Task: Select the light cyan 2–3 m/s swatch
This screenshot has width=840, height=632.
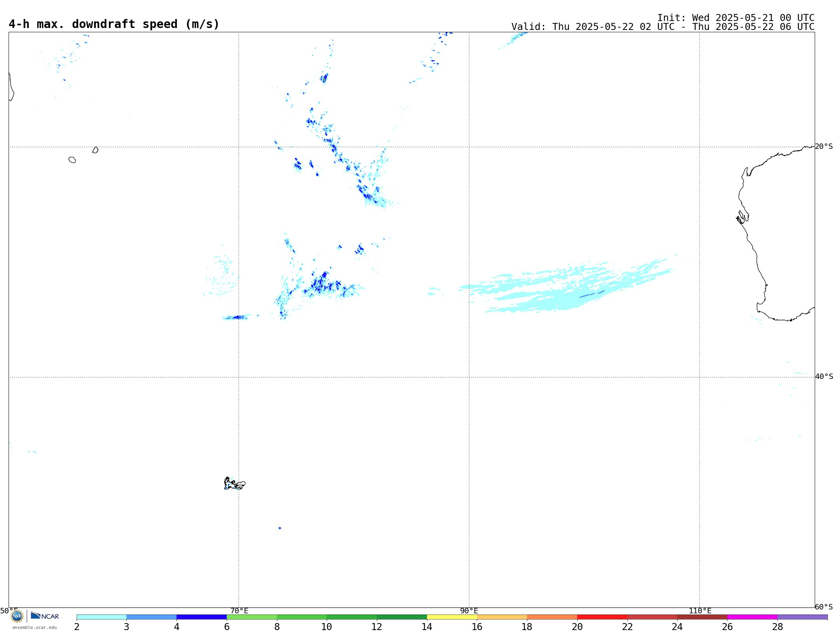Action: tap(101, 617)
